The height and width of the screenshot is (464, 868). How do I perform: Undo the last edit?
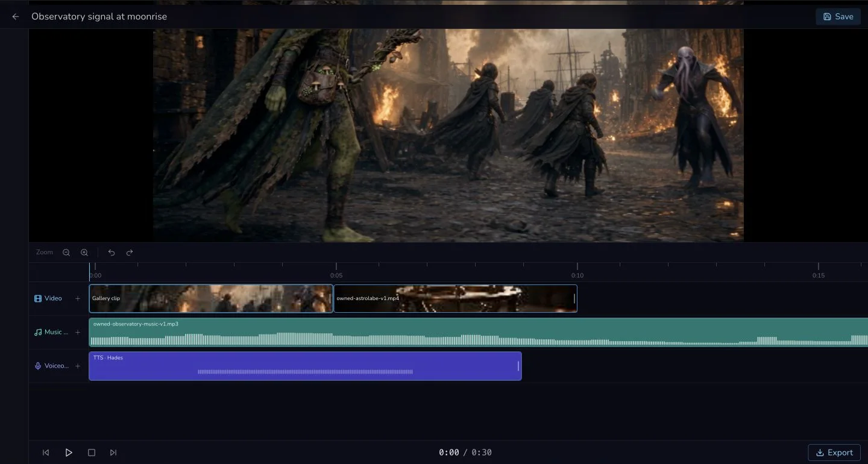coord(112,252)
